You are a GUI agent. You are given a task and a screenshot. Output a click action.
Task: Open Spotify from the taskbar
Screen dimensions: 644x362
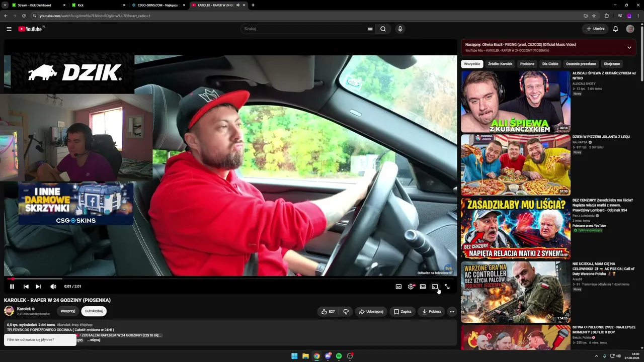coord(339,356)
